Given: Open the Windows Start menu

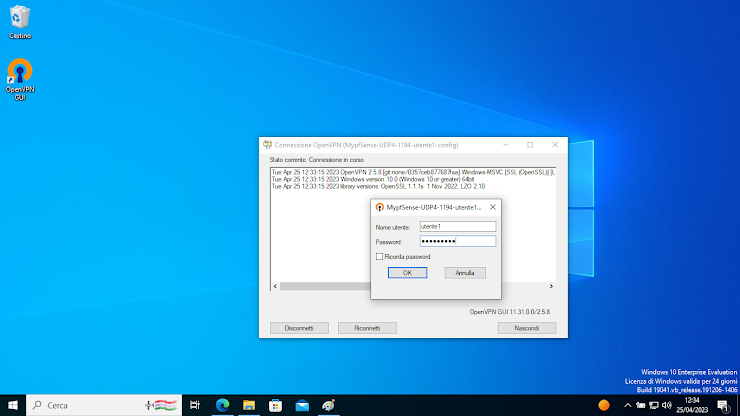Looking at the screenshot, I should [x=13, y=405].
